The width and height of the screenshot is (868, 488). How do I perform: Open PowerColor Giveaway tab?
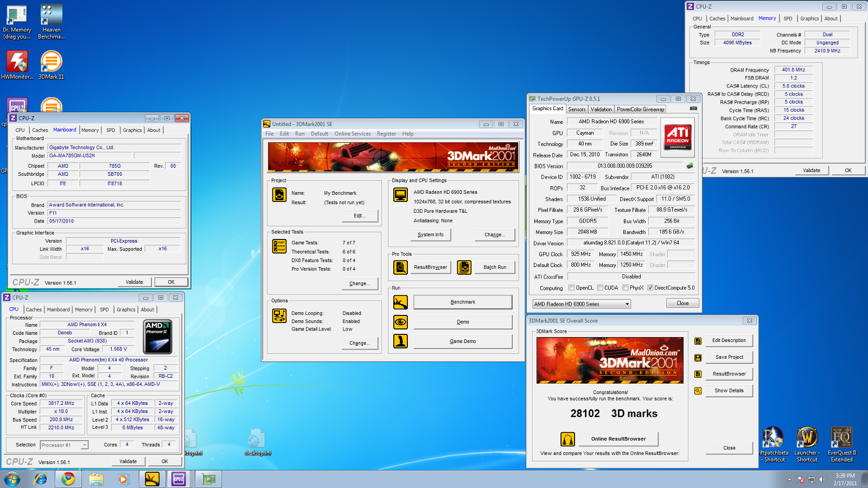click(640, 109)
